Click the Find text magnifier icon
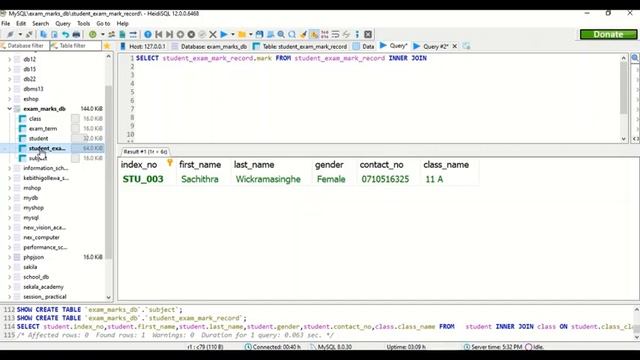Image resolution: width=640 pixels, height=360 pixels. (281, 34)
